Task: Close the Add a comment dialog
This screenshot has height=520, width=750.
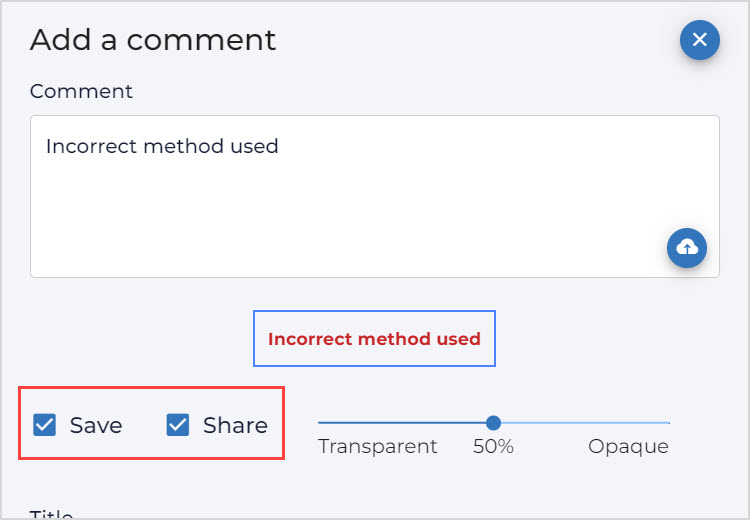Action: pos(700,40)
